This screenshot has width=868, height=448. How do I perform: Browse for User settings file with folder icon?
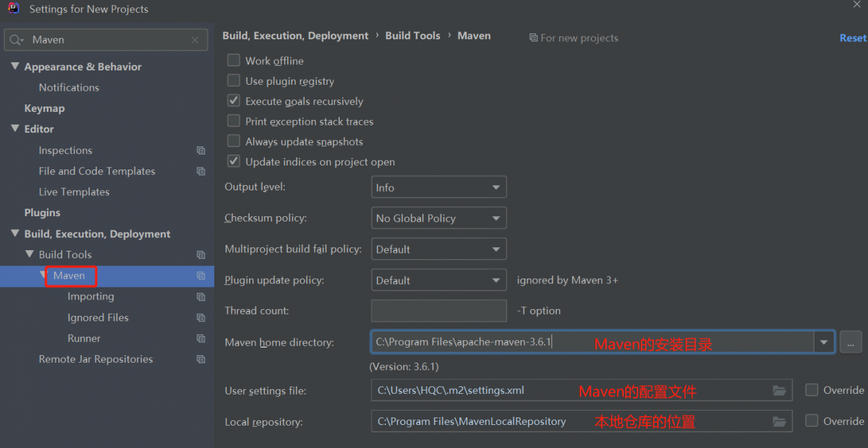(779, 390)
